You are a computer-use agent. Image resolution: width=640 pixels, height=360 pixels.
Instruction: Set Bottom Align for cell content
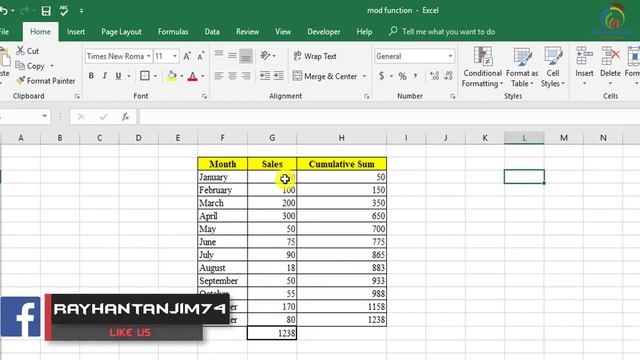tap(246, 56)
